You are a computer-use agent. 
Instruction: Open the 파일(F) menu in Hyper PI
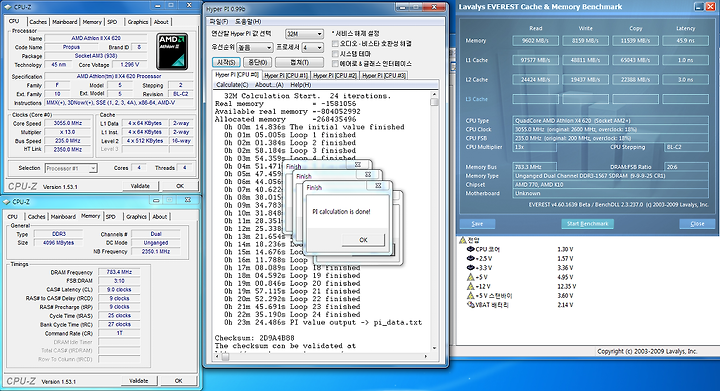219,22
